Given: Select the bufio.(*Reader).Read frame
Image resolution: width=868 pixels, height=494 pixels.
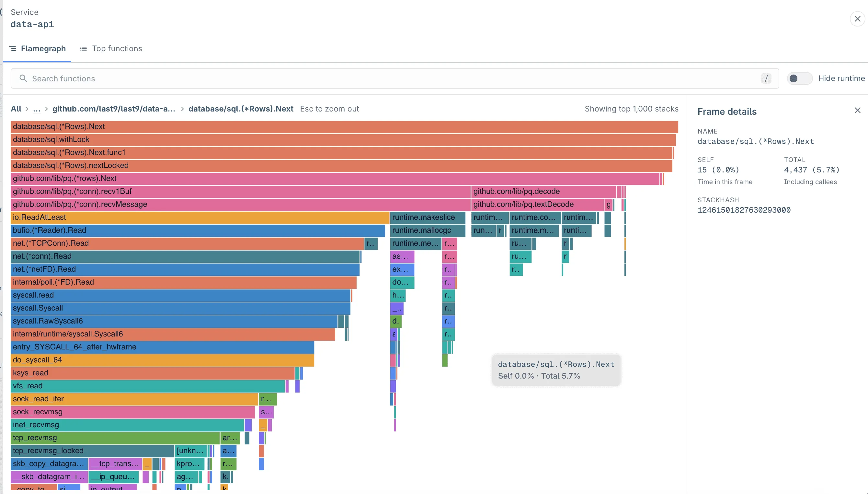Looking at the screenshot, I should click(x=198, y=230).
